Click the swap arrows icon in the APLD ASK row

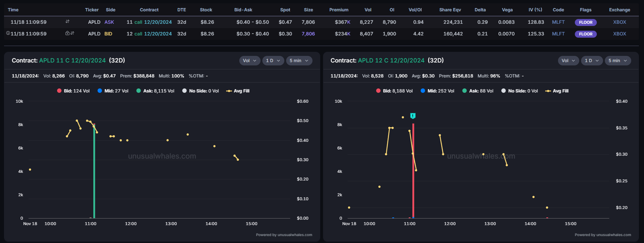pyautogui.click(x=67, y=22)
